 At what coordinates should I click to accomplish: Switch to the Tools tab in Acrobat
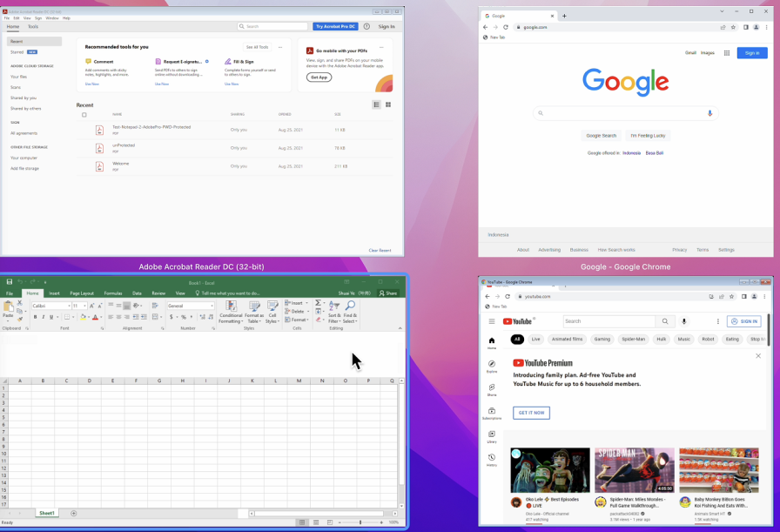(x=33, y=27)
